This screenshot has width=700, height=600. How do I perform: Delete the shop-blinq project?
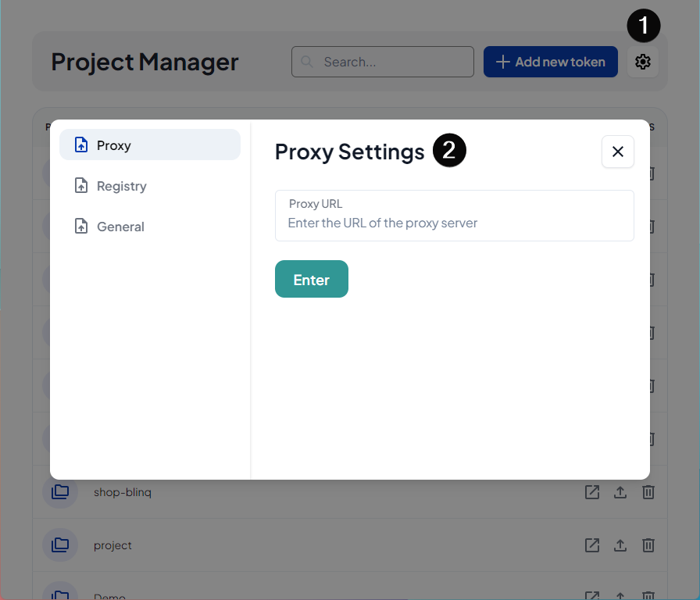pyautogui.click(x=648, y=492)
